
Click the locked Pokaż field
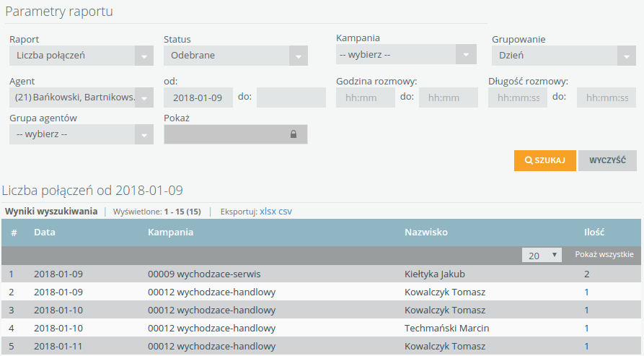point(236,134)
